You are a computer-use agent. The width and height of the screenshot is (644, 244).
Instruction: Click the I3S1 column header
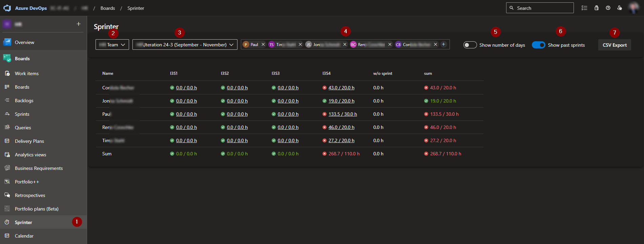coord(174,73)
